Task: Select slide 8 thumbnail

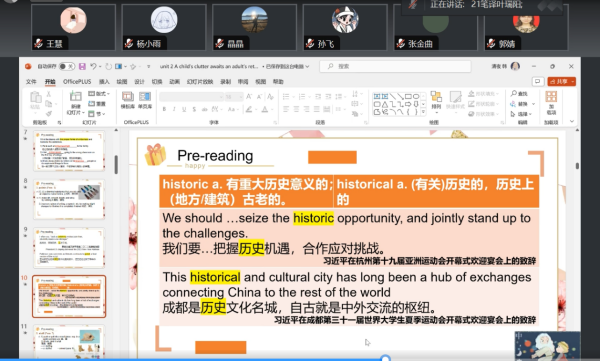Action: click(69, 199)
